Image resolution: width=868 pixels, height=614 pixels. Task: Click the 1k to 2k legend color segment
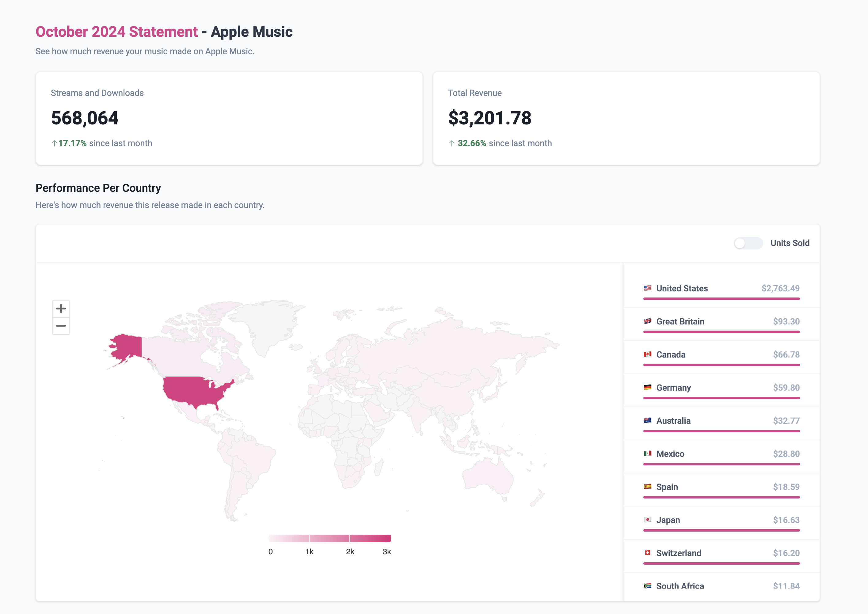(329, 538)
